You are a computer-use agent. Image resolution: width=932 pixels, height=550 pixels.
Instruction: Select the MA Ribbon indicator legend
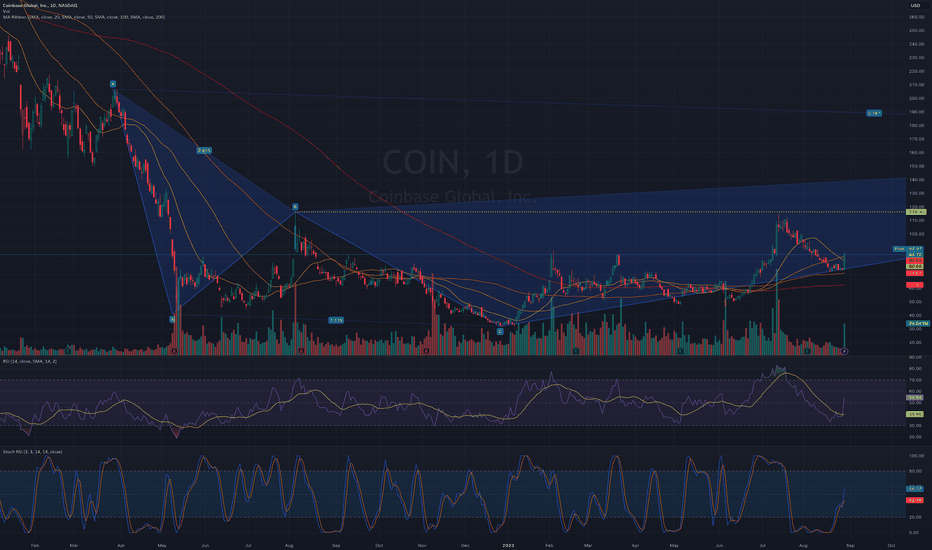84,17
